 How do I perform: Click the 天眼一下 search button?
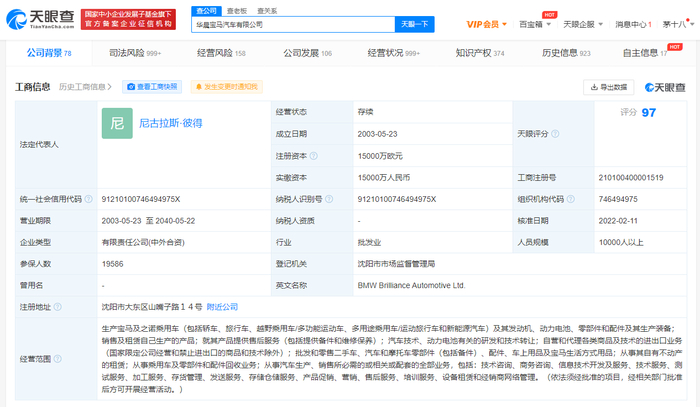pos(415,23)
